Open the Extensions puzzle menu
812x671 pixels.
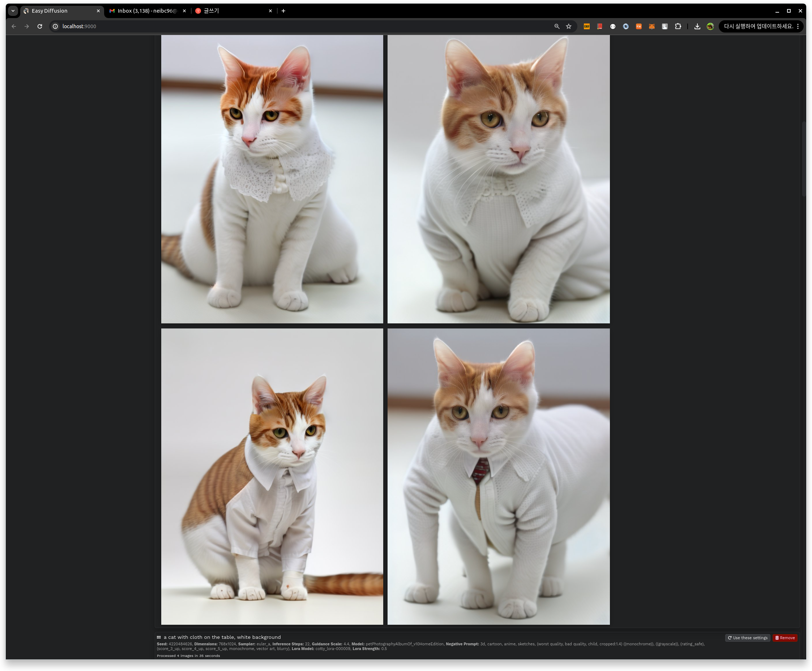678,26
